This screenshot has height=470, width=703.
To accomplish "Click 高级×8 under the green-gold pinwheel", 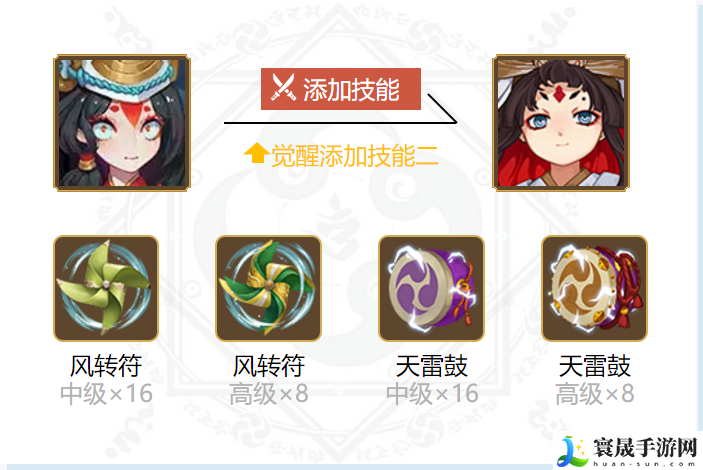I will pos(269,394).
